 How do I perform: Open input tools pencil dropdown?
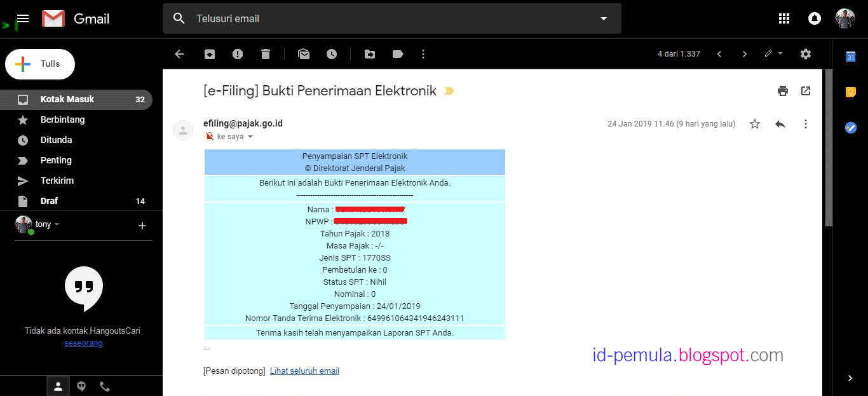click(773, 54)
